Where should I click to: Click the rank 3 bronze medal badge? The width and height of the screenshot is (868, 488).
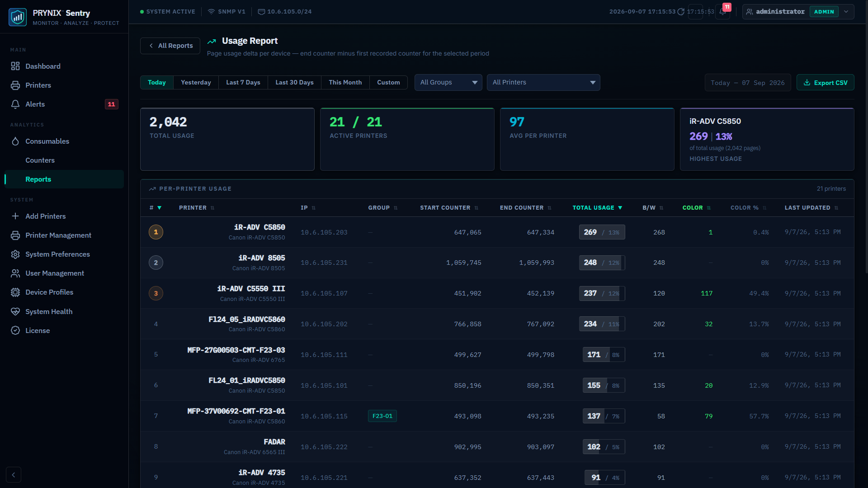click(156, 294)
